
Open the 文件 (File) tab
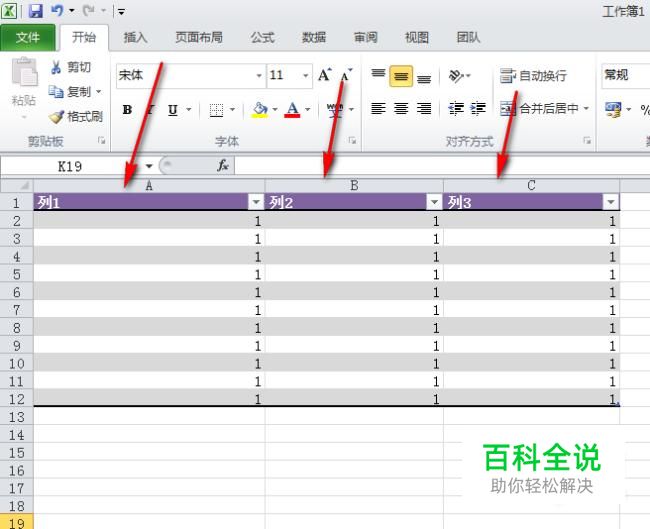(x=28, y=38)
